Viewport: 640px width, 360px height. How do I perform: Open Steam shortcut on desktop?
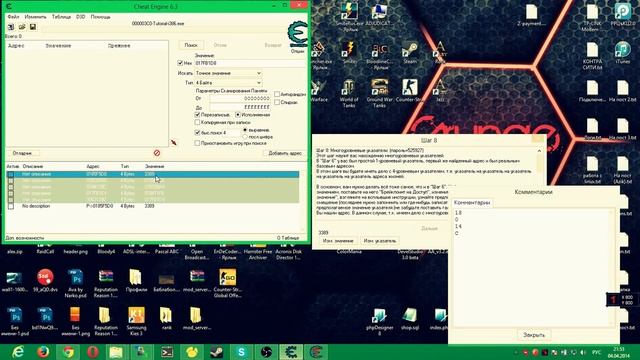410,53
